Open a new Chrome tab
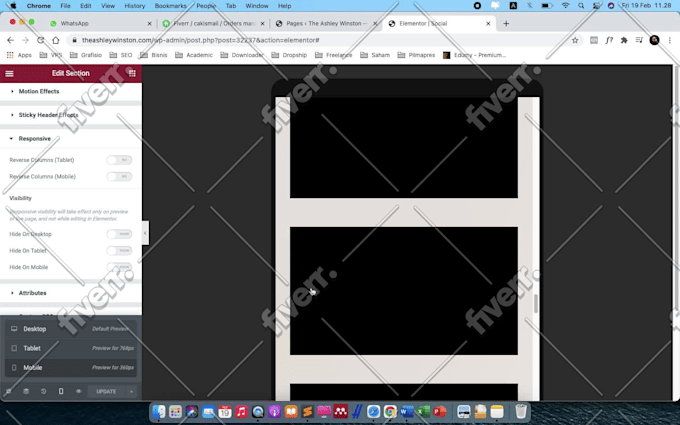The image size is (680, 425). pyautogui.click(x=506, y=23)
